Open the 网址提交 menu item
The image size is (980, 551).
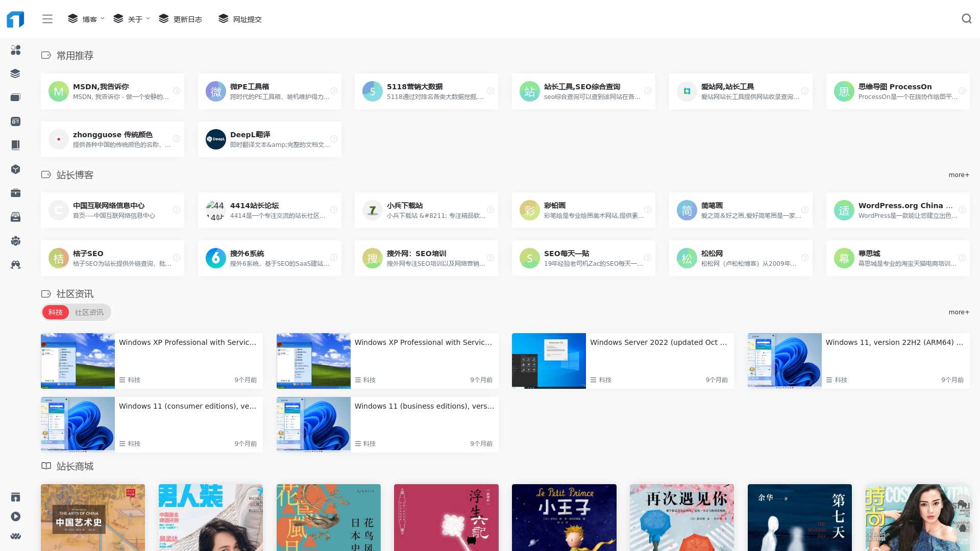click(x=240, y=19)
